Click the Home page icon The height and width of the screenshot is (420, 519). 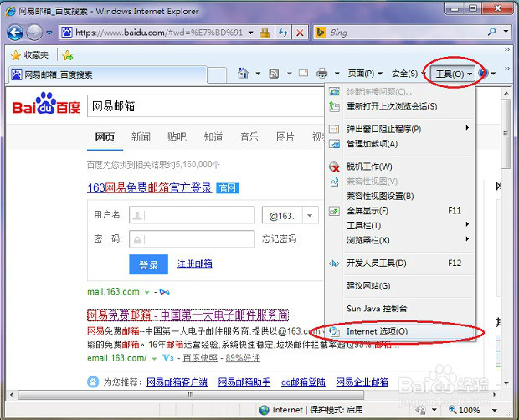tap(244, 74)
